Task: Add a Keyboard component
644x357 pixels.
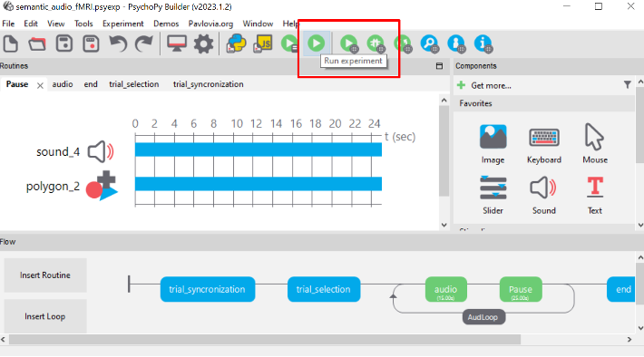Action: click(544, 144)
